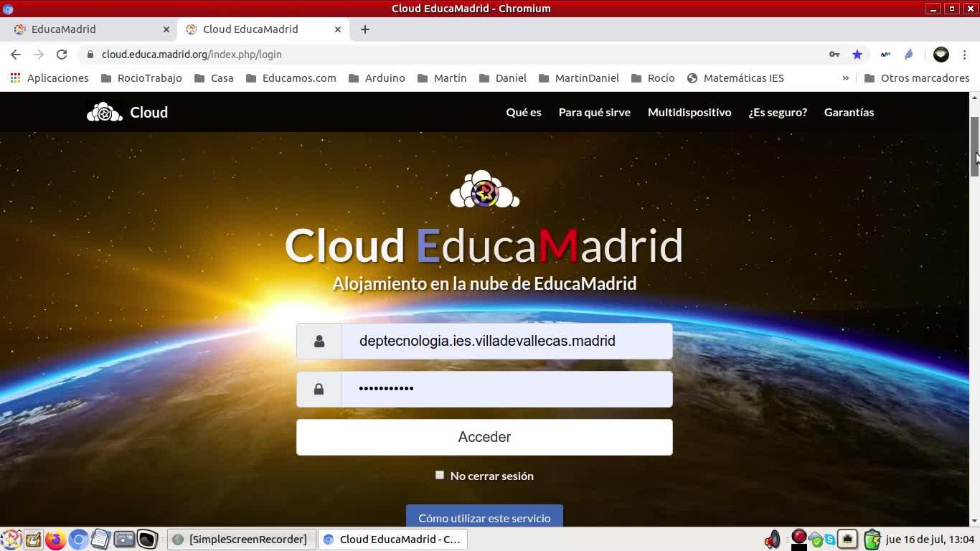Click the volume speaker tray icon
The image size is (980, 551).
coord(773,540)
